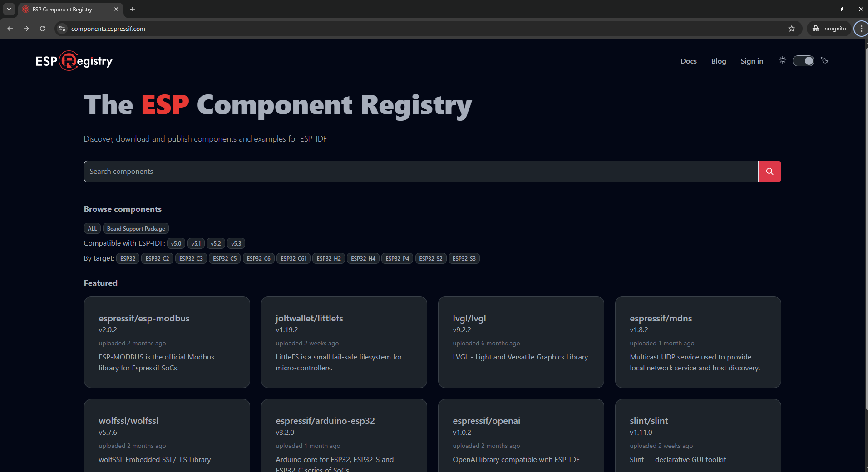Go back with browser back arrow
This screenshot has width=868, height=472.
point(10,29)
